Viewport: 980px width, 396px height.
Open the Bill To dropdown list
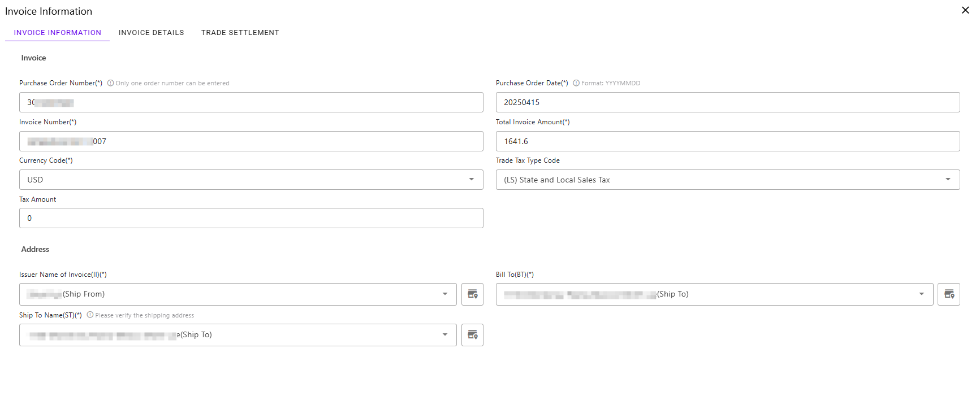tap(921, 294)
